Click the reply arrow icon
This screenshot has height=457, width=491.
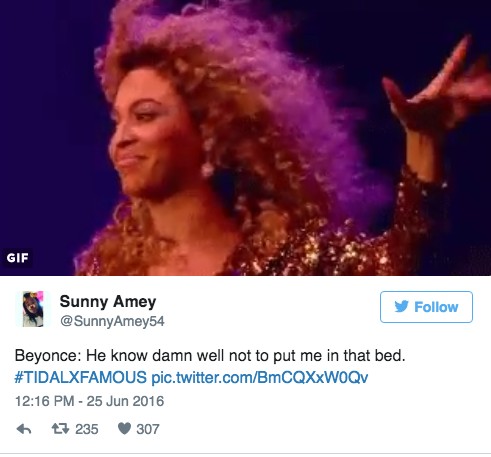24,429
